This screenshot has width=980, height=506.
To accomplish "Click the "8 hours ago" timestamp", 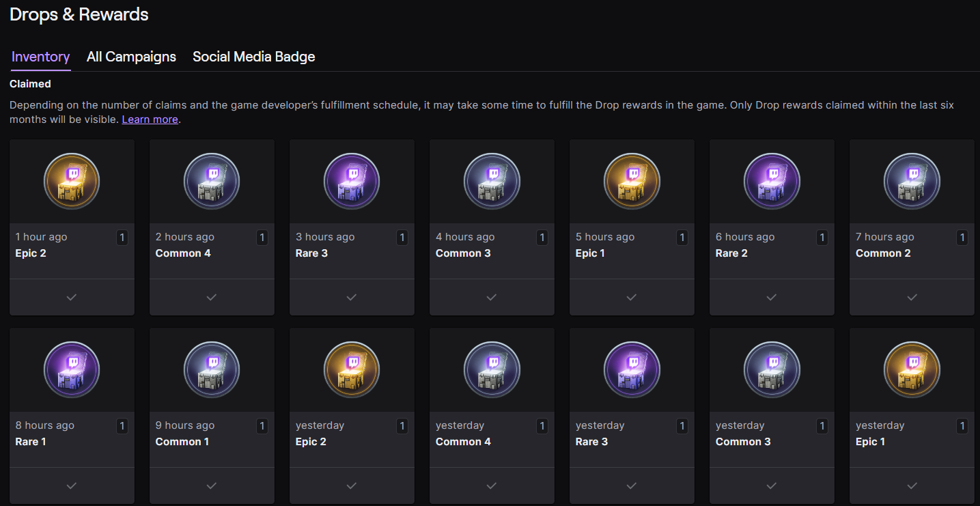I will pyautogui.click(x=45, y=425).
